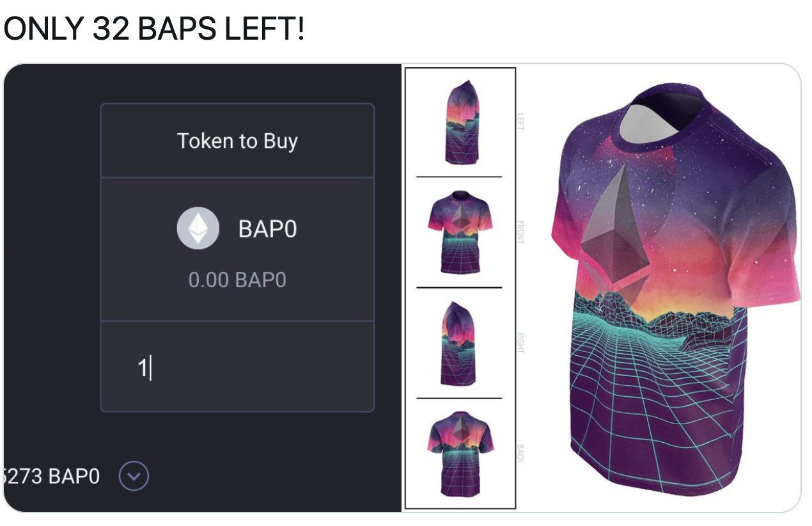Click the BAP0 token name label
Viewport: 812px width, 526px height.
(267, 229)
